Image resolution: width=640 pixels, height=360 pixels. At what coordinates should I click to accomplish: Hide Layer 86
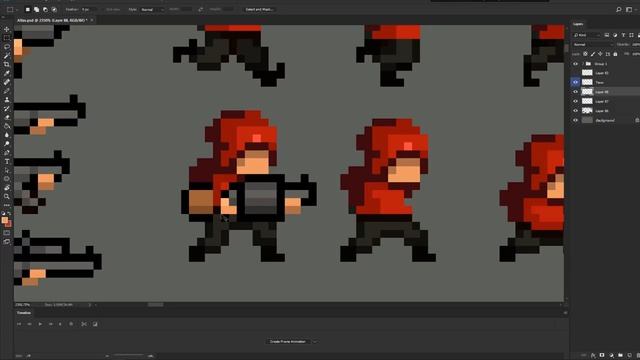(x=576, y=111)
